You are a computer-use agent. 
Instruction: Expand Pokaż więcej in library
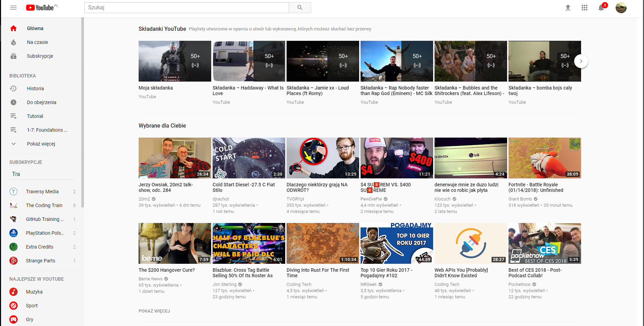tap(41, 144)
